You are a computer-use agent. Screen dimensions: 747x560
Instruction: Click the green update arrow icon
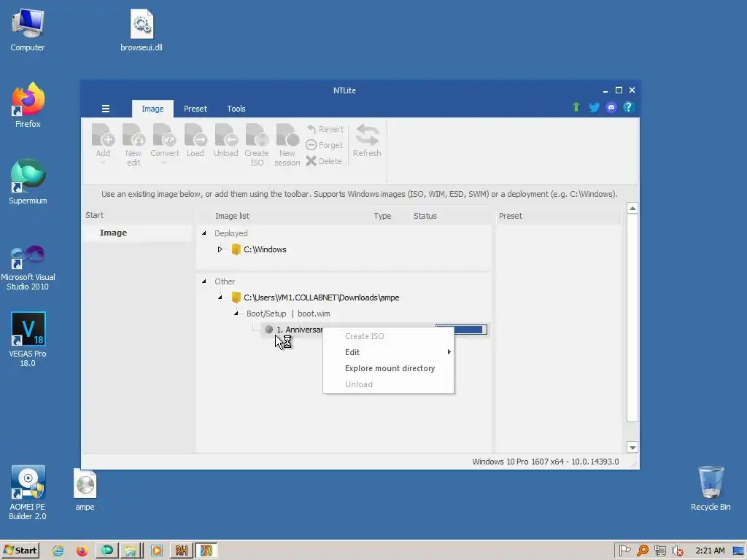pos(576,107)
